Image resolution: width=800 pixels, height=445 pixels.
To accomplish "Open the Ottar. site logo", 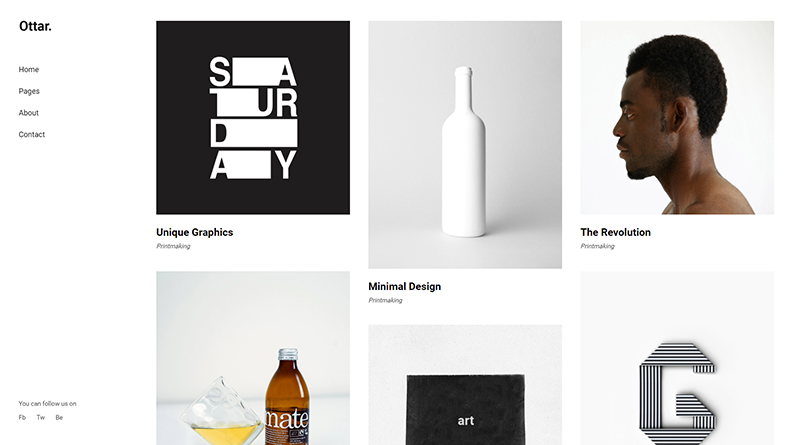I will [x=35, y=26].
